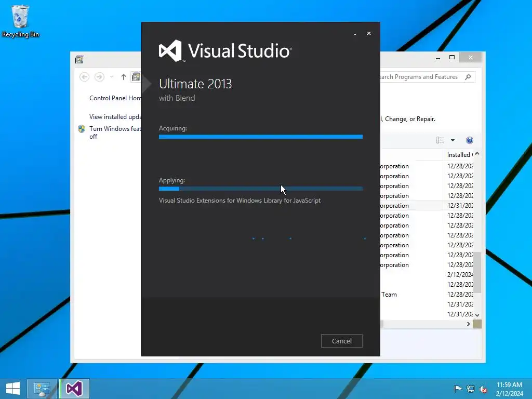The width and height of the screenshot is (532, 399).
Task: Click the vertical scrollbar down arrow
Action: tap(477, 315)
